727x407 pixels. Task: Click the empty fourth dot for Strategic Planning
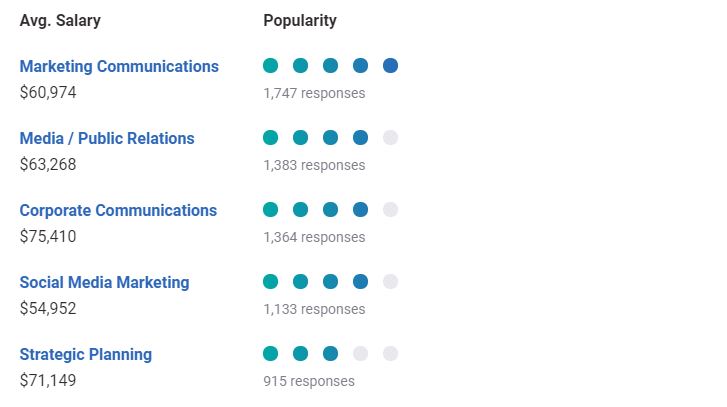tap(360, 354)
